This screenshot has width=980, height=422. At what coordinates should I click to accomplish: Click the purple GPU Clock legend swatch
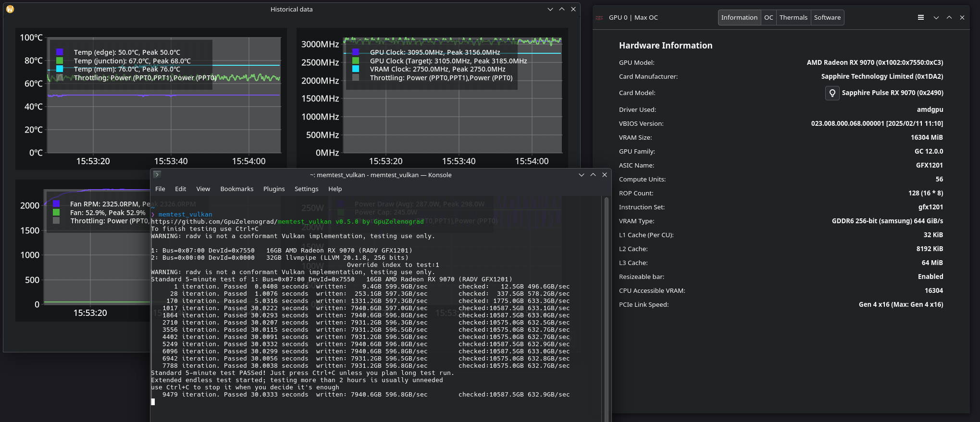coord(356,52)
